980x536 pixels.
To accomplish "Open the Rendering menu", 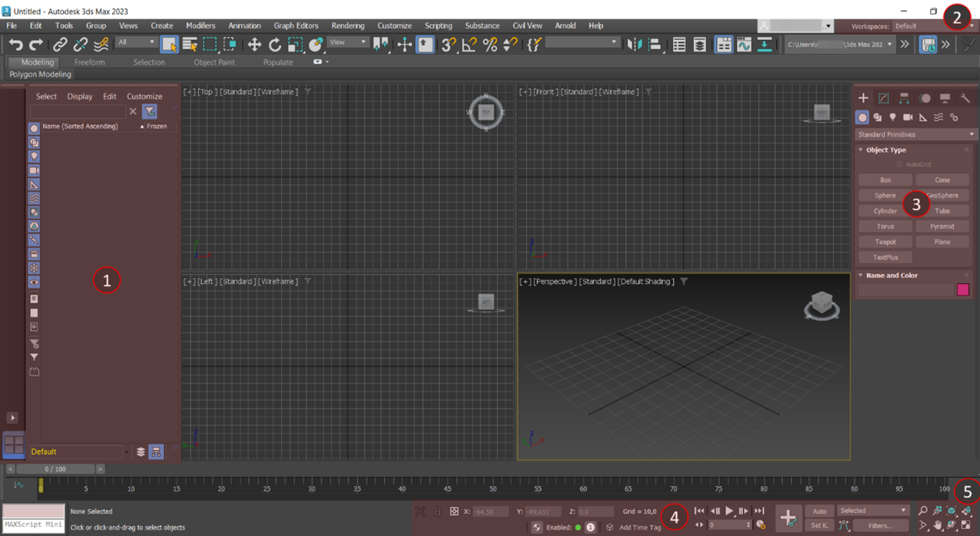I will [x=348, y=25].
